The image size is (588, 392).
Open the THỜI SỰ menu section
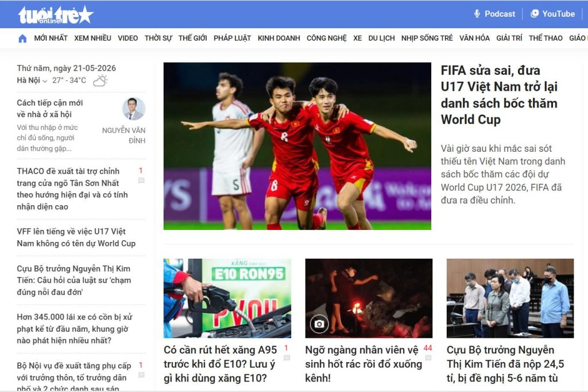pyautogui.click(x=158, y=39)
